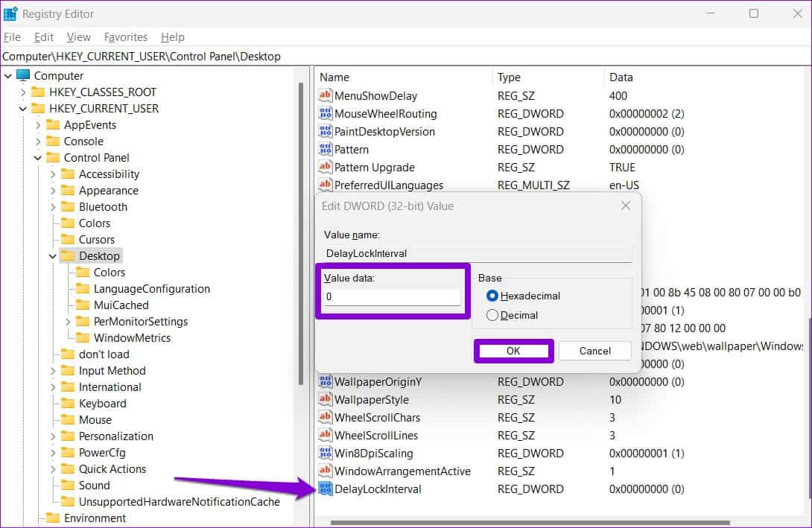
Task: Select the WindowMetrics subkey
Action: [132, 337]
